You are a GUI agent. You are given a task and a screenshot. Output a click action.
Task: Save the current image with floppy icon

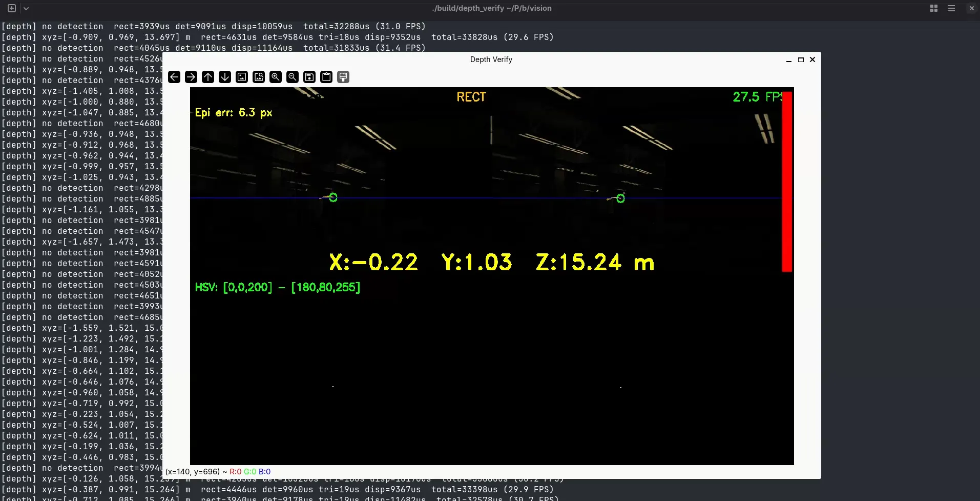(309, 77)
